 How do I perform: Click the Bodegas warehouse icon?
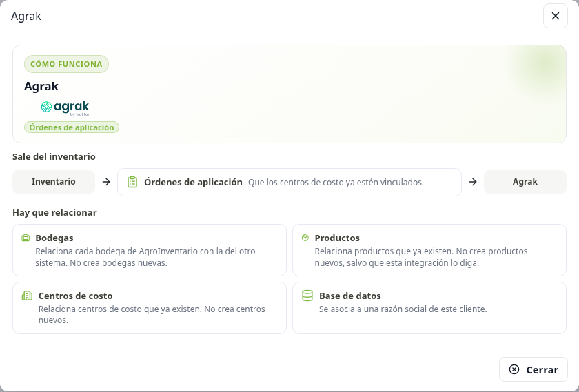pos(26,238)
